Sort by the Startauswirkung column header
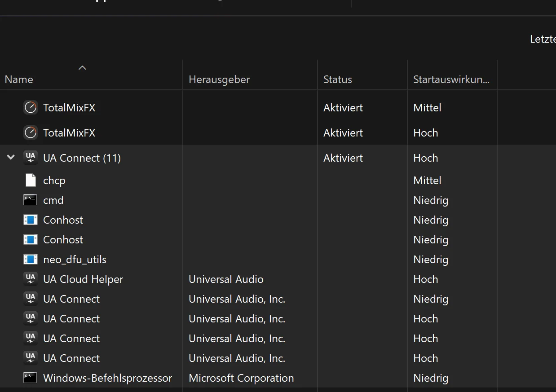 [451, 79]
